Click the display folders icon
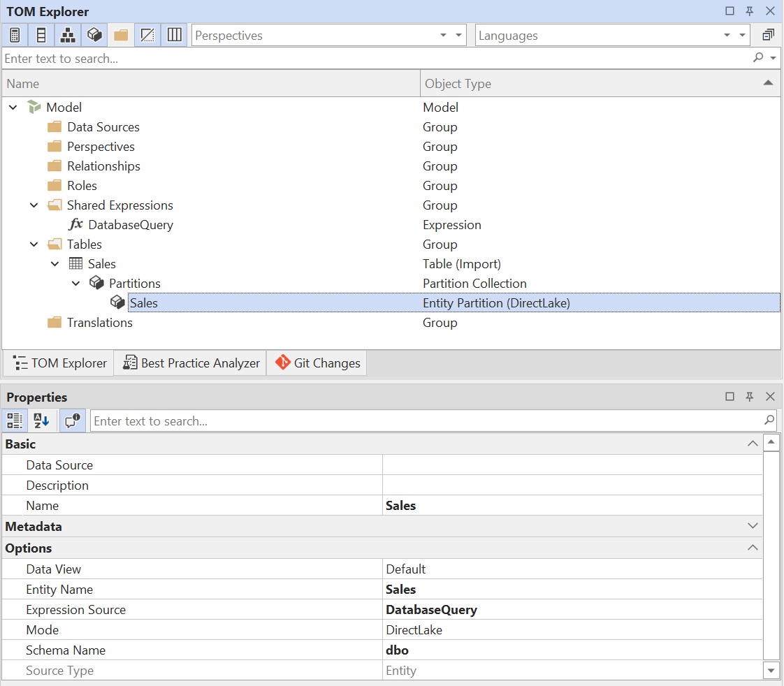This screenshot has width=784, height=686. (120, 34)
